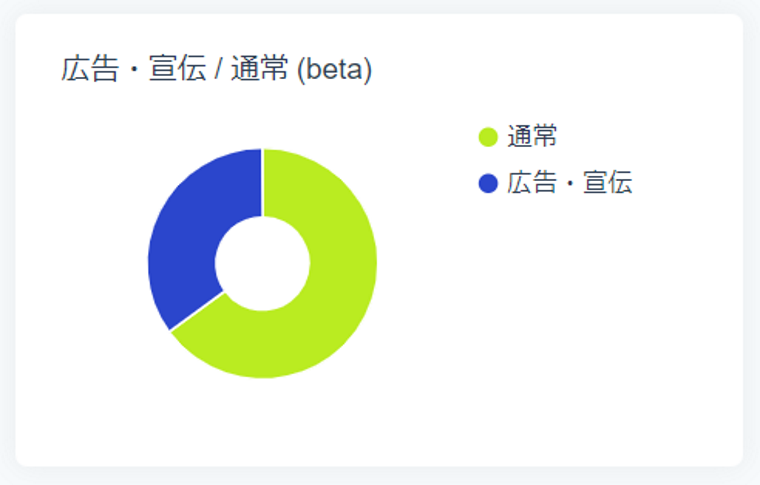760x485 pixels.
Task: Click the blue 広告・宣伝 legend dot
Action: (488, 183)
